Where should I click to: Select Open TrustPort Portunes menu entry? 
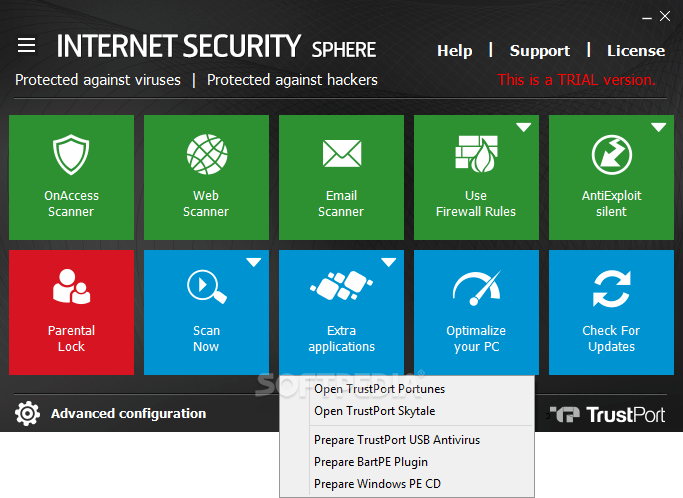[379, 389]
